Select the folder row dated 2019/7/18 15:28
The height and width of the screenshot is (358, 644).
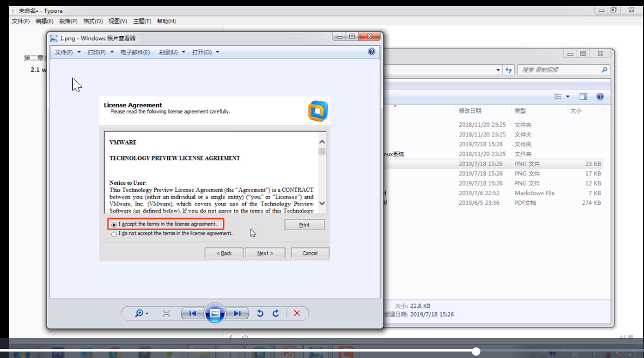(x=494, y=144)
